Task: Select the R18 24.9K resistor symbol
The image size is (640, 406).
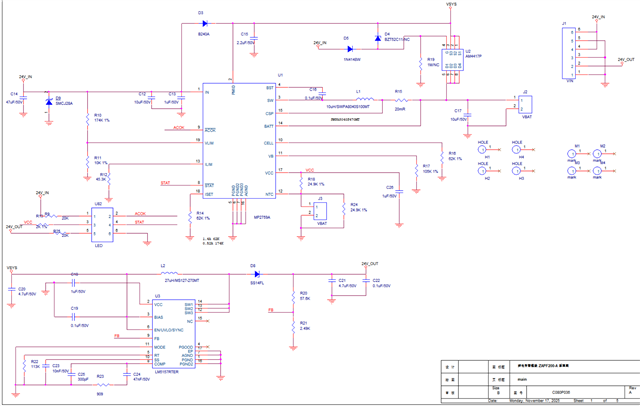Action: tap(301, 183)
